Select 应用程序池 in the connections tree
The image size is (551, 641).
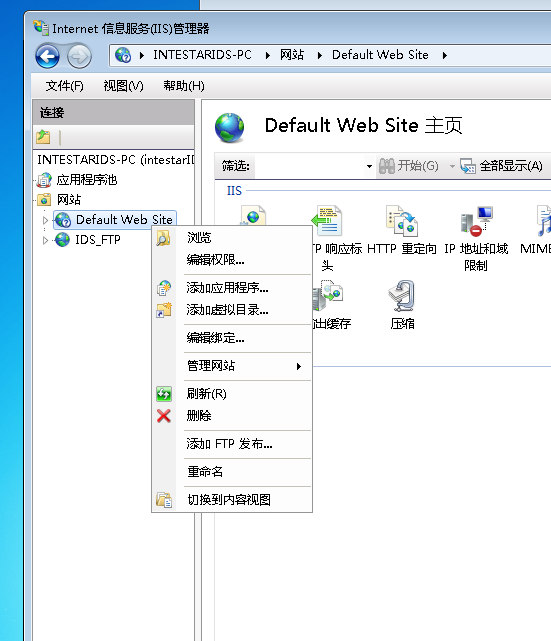coord(87,180)
